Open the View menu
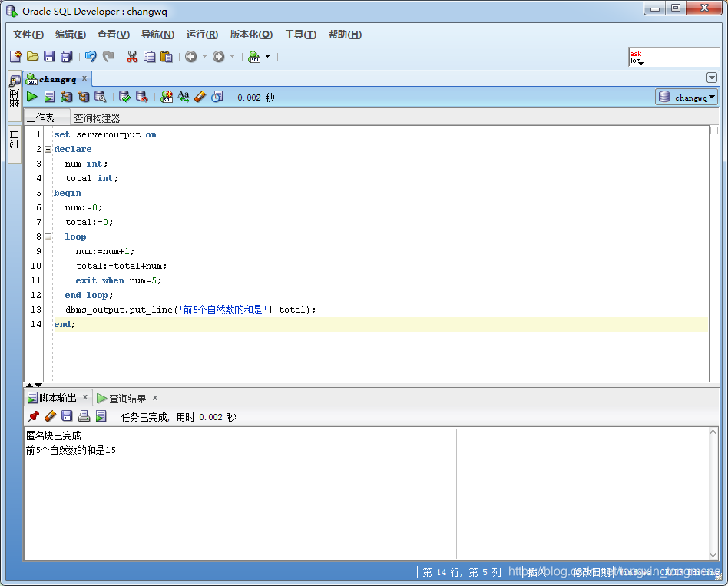This screenshot has width=728, height=586. click(114, 35)
